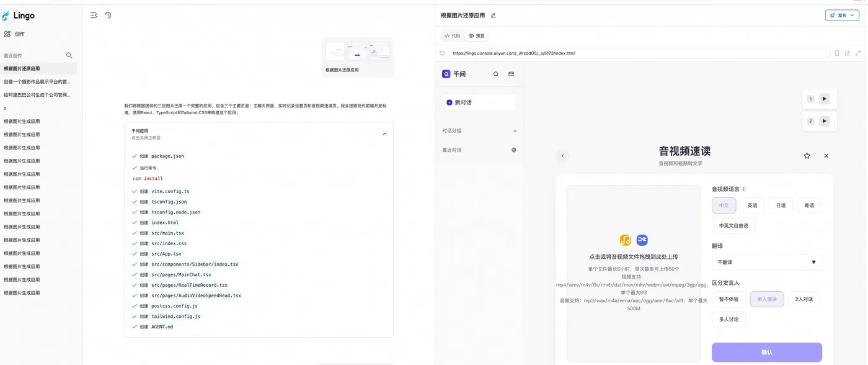This screenshot has height=365, width=868.
Task: Click the Lingo logo
Action: tap(19, 16)
